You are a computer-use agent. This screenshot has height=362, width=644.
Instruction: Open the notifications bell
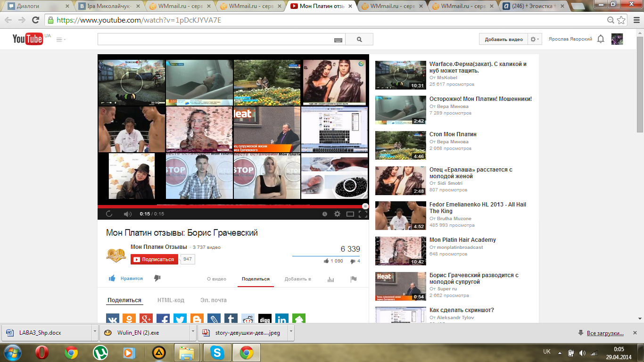point(601,39)
